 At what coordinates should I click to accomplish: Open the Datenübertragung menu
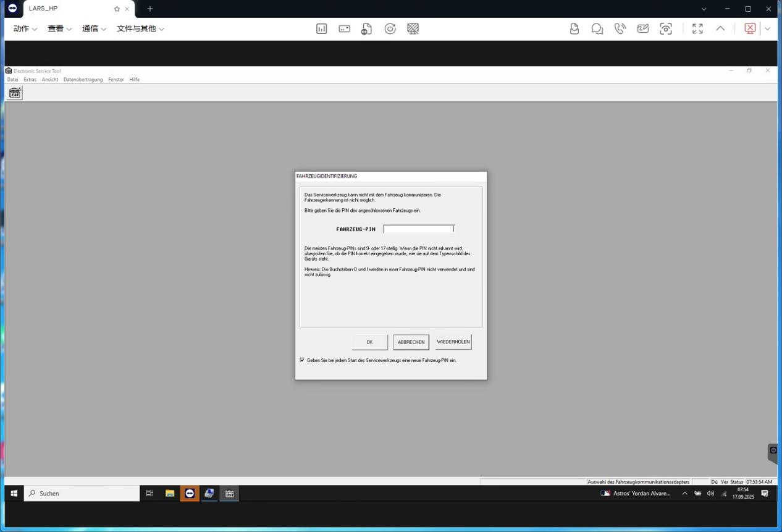point(83,80)
